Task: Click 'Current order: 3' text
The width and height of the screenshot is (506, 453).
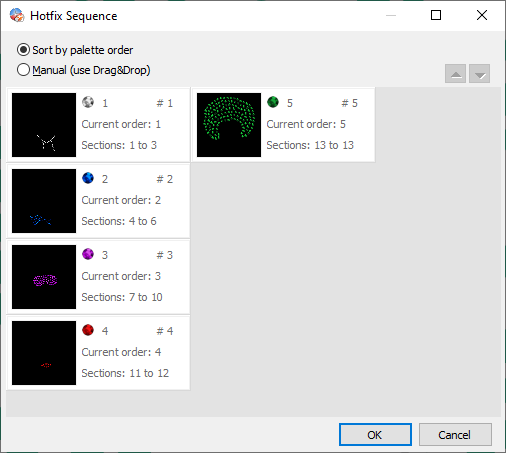Action: point(121,276)
